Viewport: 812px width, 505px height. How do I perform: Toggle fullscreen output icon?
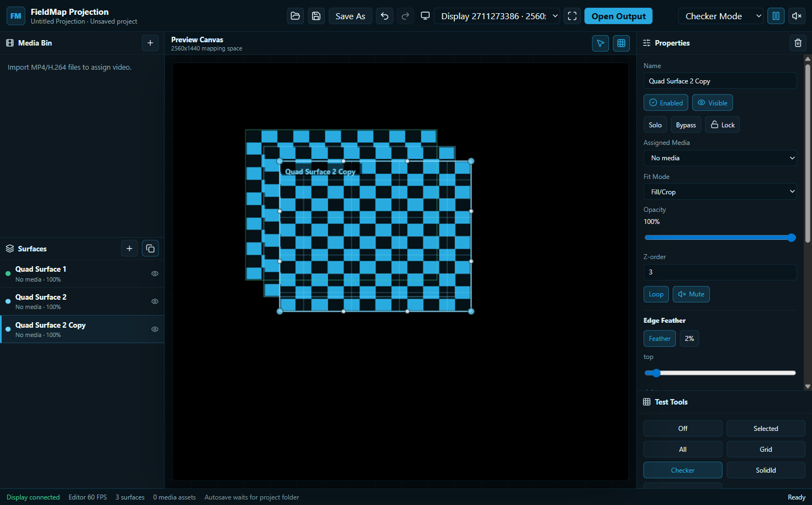coord(572,16)
